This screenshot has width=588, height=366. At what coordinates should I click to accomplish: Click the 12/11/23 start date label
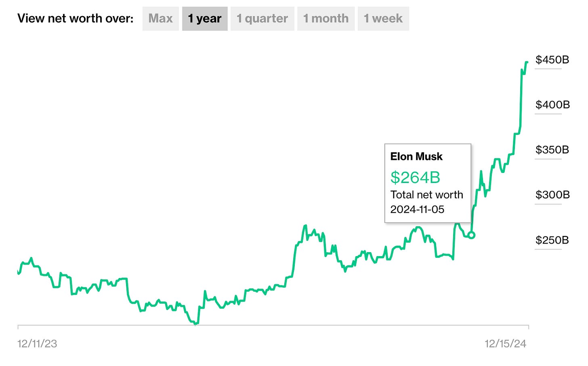pos(37,344)
